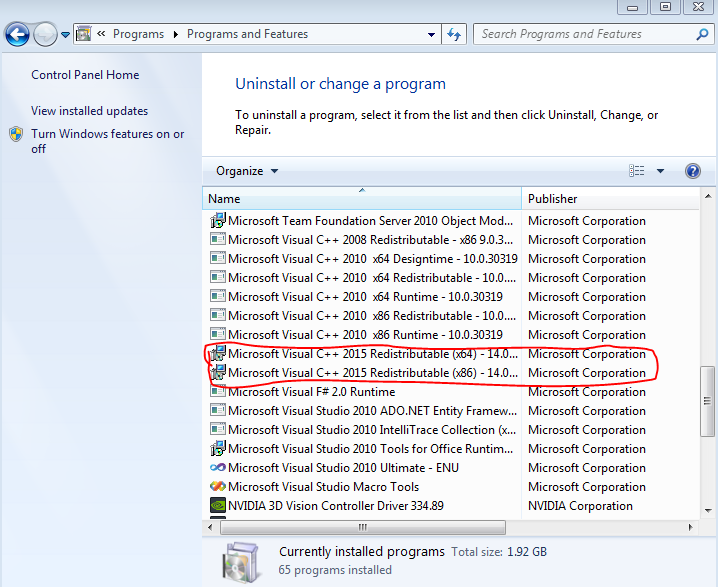Viewport: 718px width, 587px height.
Task: Click Programs and Features breadcrumb
Action: point(247,34)
